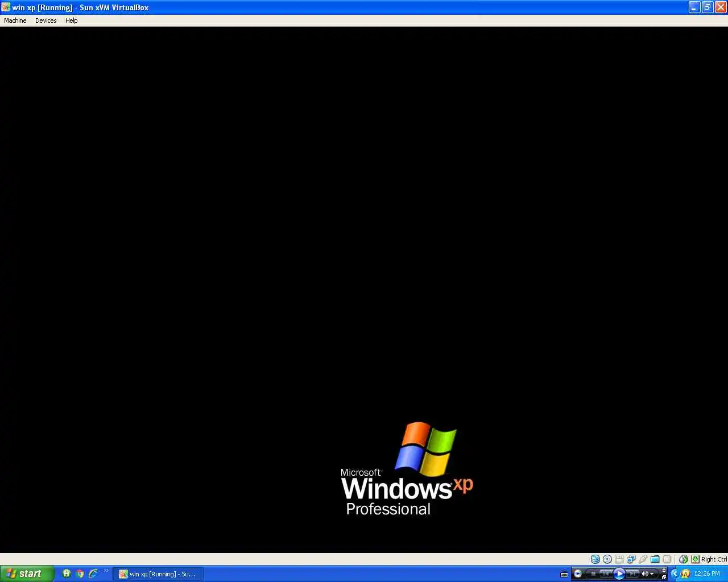728x582 pixels.
Task: Skip to the next track in the media toolbar
Action: [x=633, y=573]
